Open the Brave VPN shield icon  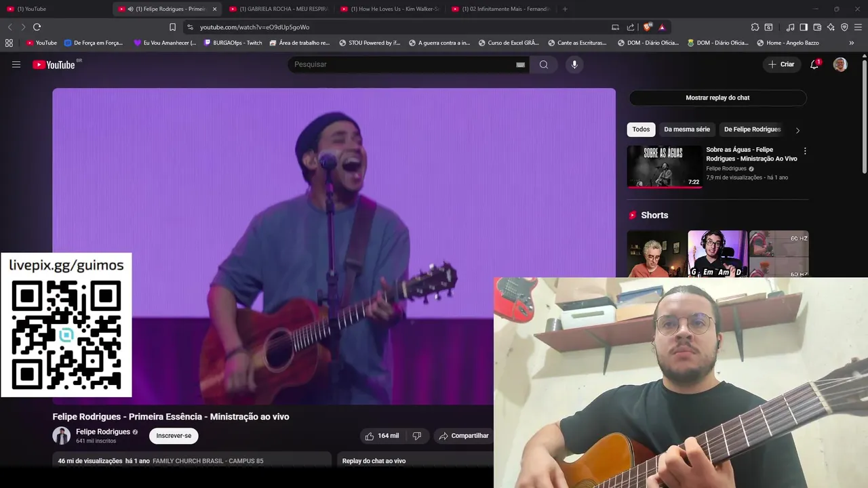844,27
